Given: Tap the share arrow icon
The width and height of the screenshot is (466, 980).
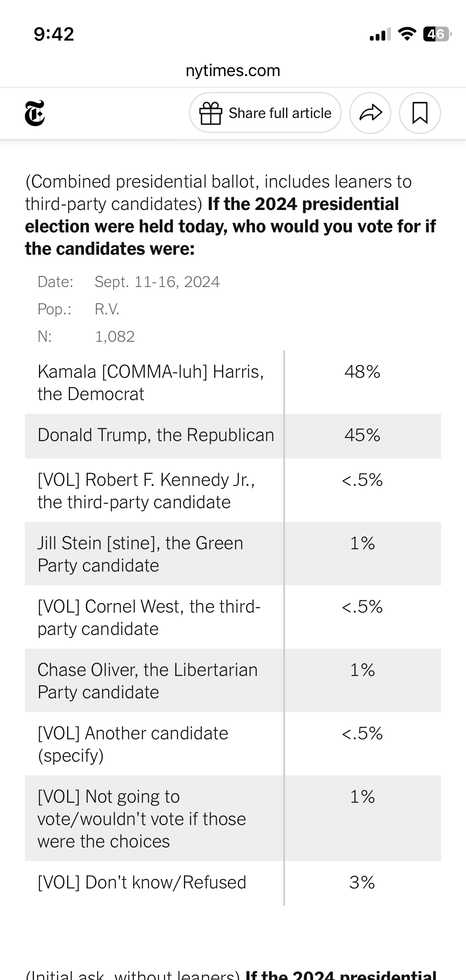Looking at the screenshot, I should tap(370, 113).
